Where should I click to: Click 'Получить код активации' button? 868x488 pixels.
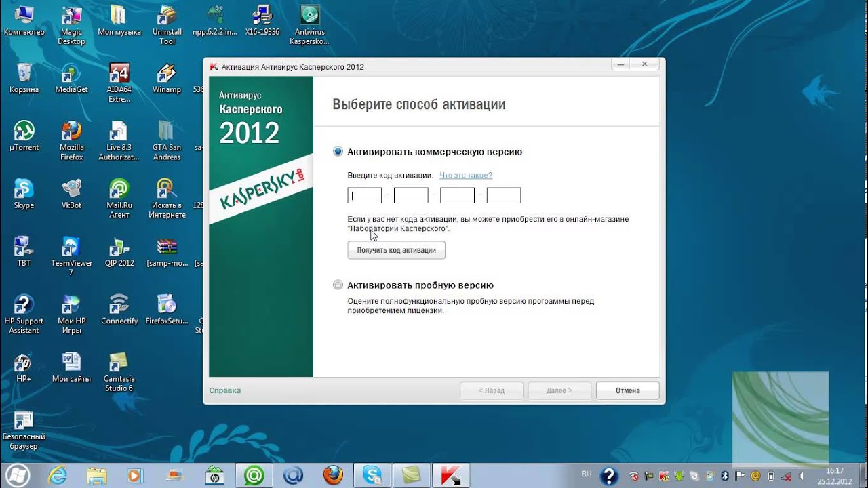397,250
